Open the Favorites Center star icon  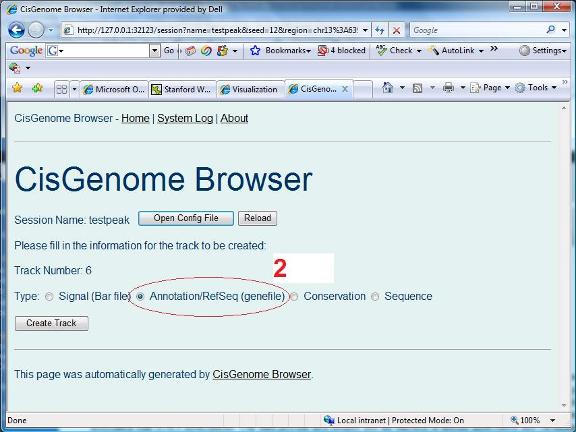(x=17, y=88)
